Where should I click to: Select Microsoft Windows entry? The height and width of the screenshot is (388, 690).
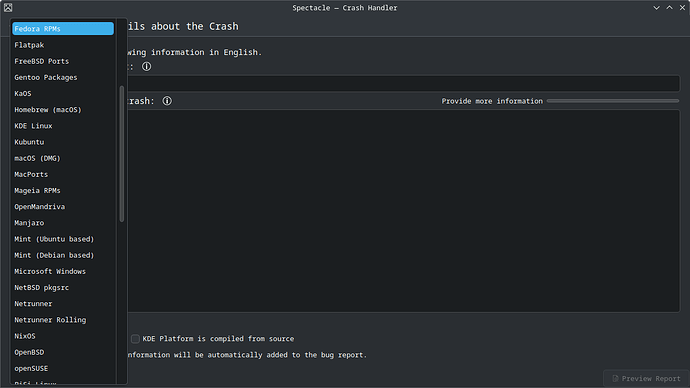pyautogui.click(x=63, y=271)
